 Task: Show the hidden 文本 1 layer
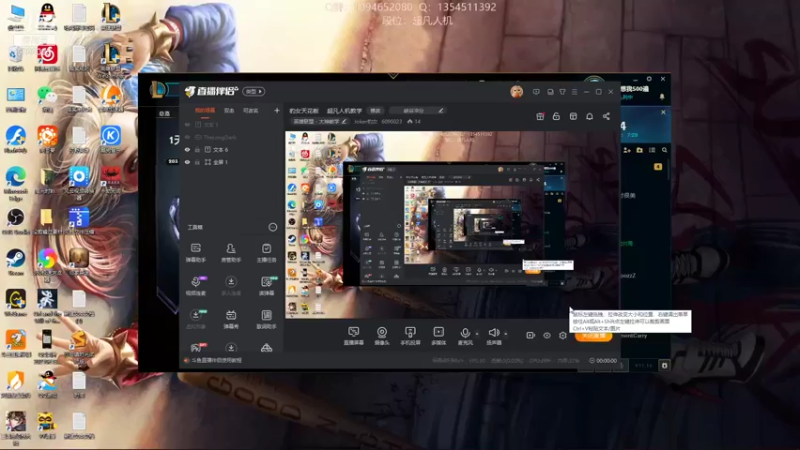pyautogui.click(x=187, y=124)
